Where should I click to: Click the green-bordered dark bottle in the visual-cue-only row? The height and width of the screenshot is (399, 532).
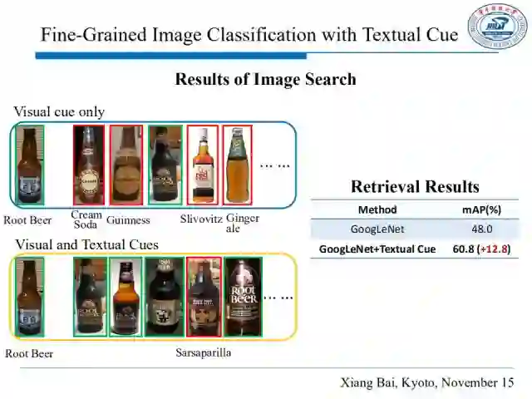(x=165, y=165)
